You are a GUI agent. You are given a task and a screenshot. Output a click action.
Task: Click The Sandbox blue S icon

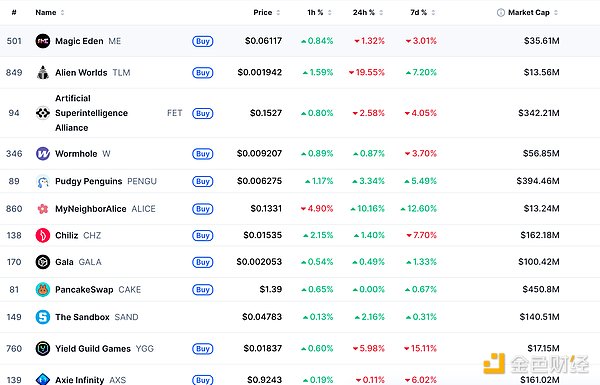coord(42,317)
